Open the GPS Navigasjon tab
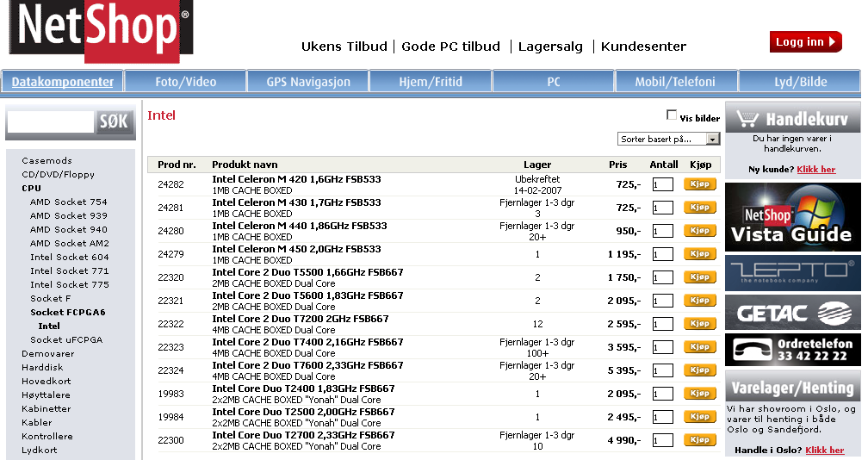The width and height of the screenshot is (868, 460). coord(308,82)
